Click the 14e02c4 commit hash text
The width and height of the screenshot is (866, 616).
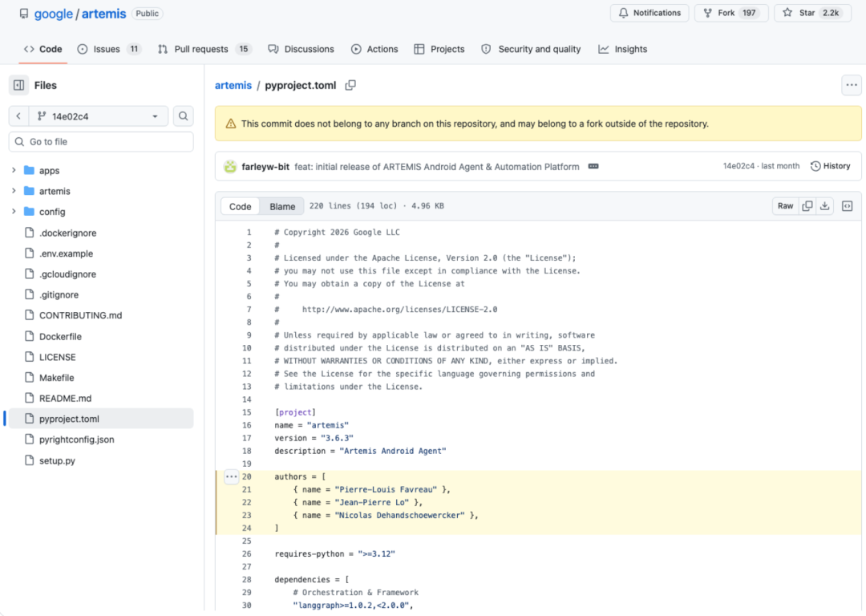[x=739, y=166]
